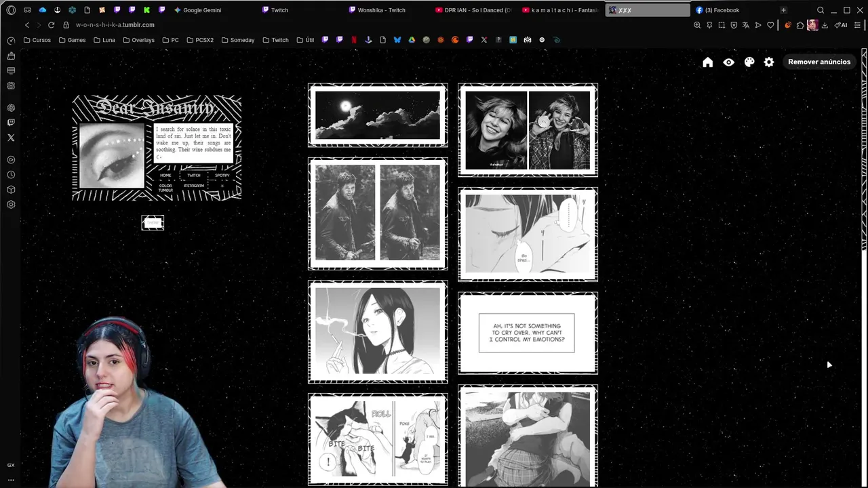Open the night sky clouds post
This screenshot has height=488, width=868.
(x=378, y=115)
